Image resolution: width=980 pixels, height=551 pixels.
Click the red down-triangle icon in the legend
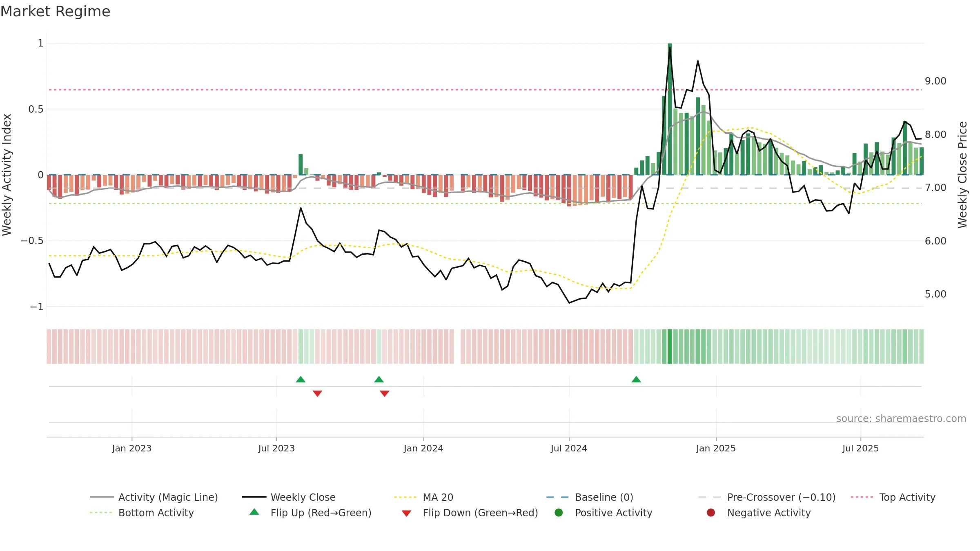tap(406, 513)
